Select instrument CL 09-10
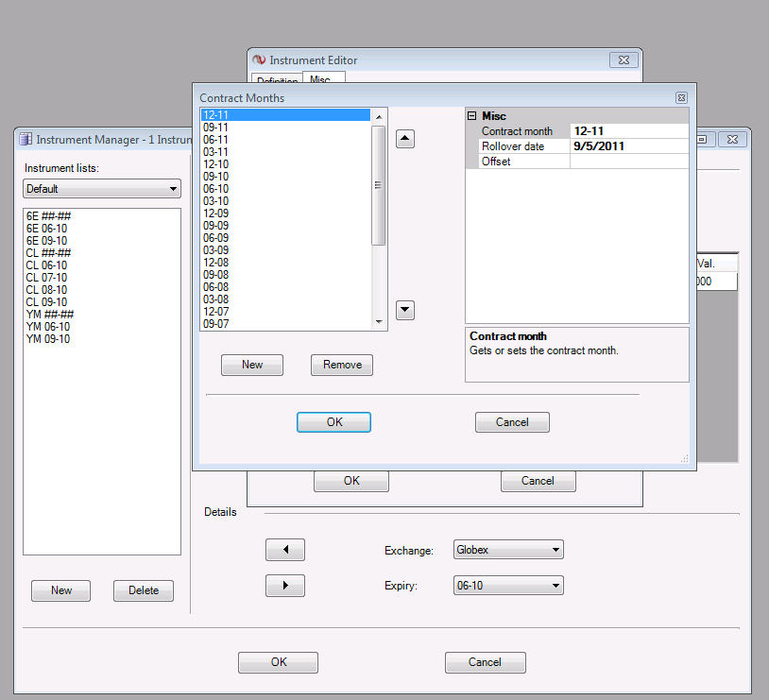This screenshot has height=700, width=769. click(46, 301)
